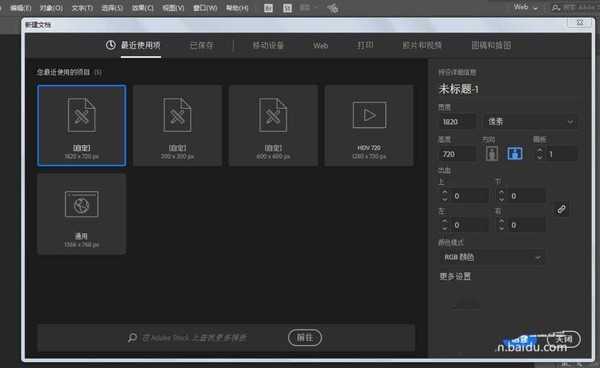The height and width of the screenshot is (368, 600).
Task: Adjust the bottom bleed stepper arrows
Action: 501,196
